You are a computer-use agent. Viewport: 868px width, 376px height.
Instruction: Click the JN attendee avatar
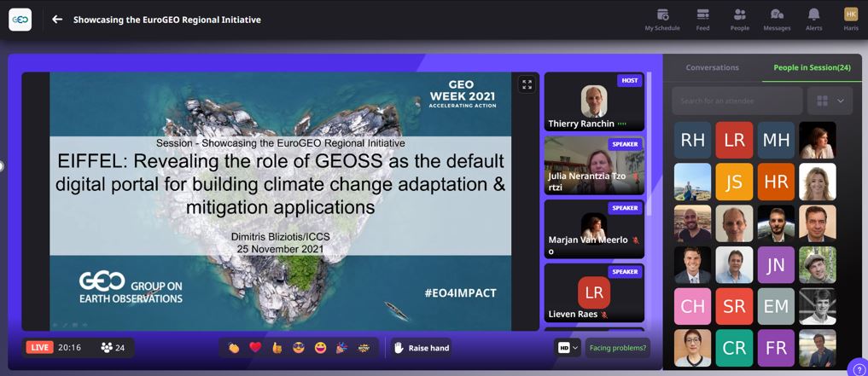click(x=776, y=265)
